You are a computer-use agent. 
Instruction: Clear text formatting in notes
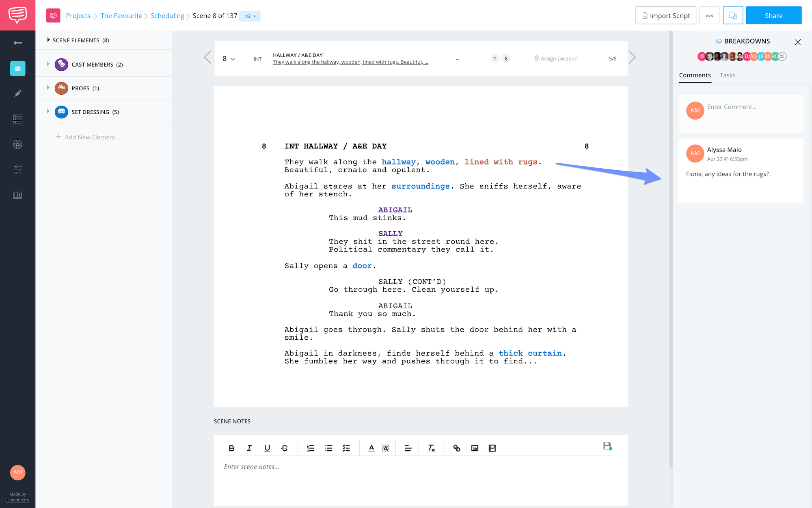431,448
